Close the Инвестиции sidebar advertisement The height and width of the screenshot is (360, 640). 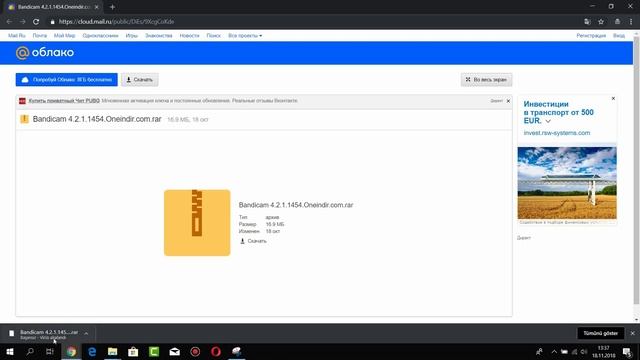[613, 98]
